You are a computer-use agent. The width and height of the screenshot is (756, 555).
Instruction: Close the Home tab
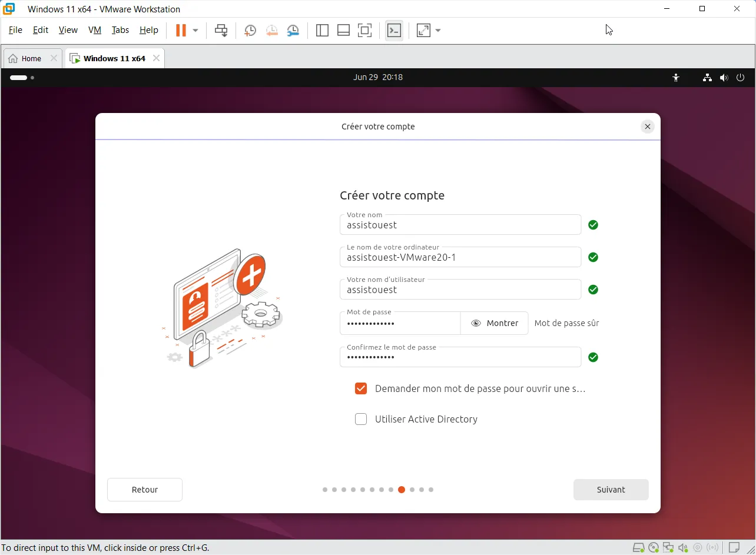pyautogui.click(x=54, y=58)
